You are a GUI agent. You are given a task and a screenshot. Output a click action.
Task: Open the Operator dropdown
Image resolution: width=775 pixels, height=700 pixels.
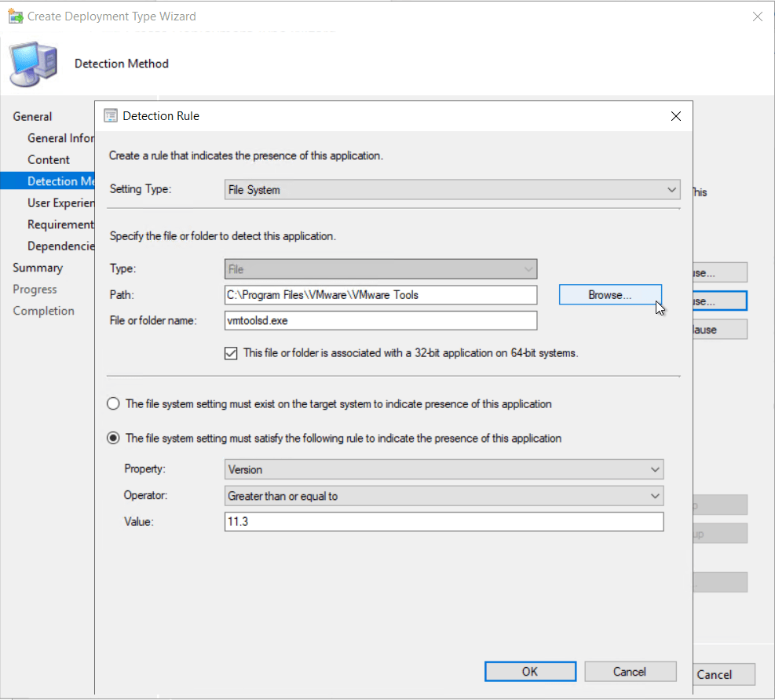click(x=444, y=496)
